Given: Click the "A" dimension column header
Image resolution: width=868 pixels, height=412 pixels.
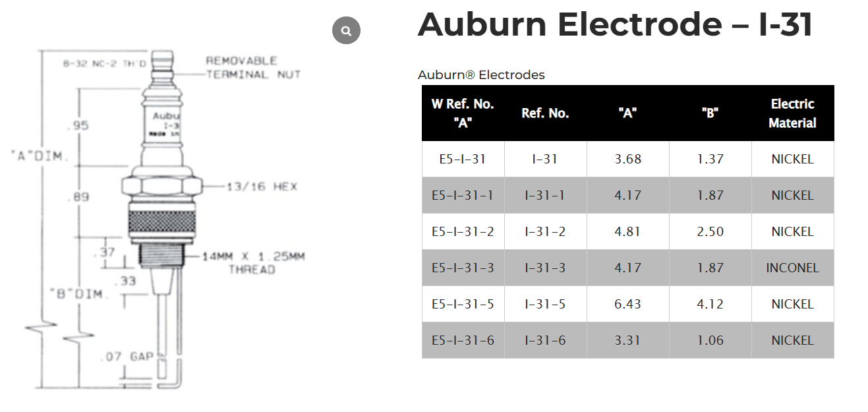Looking at the screenshot, I should click(x=627, y=113).
